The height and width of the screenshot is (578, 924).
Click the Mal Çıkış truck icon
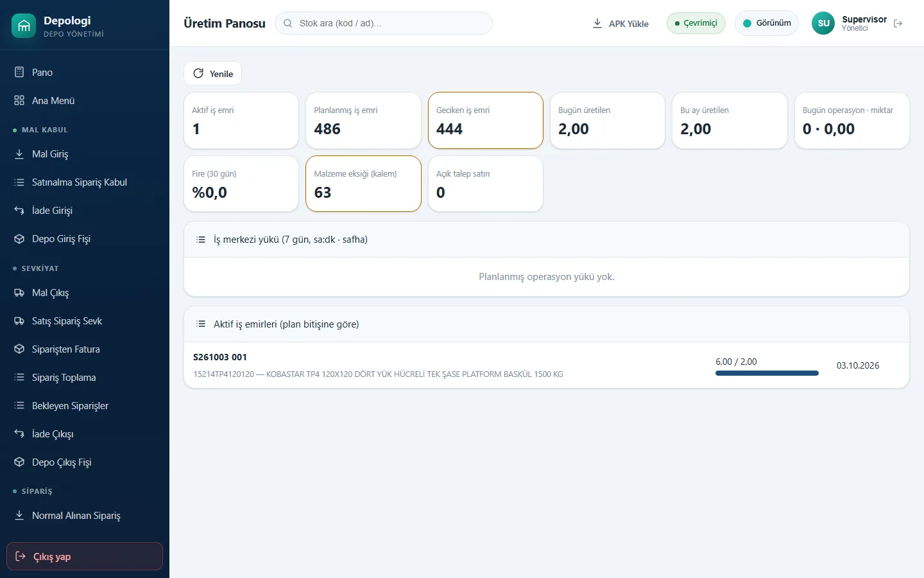[x=19, y=292]
